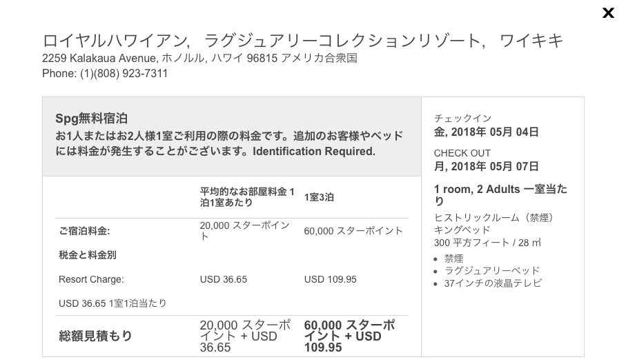Click the Kalakaua Avenue address line
The height and width of the screenshot is (364, 626).
(199, 58)
